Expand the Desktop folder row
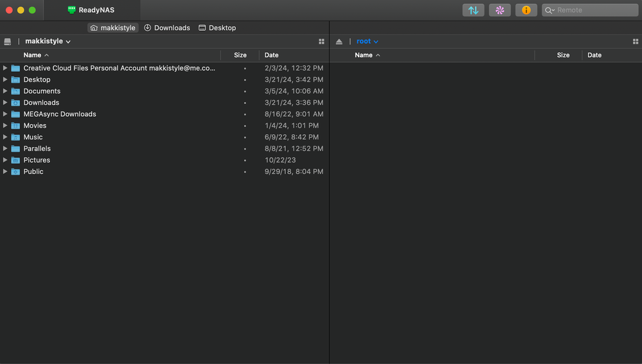Image resolution: width=642 pixels, height=364 pixels. [x=5, y=80]
